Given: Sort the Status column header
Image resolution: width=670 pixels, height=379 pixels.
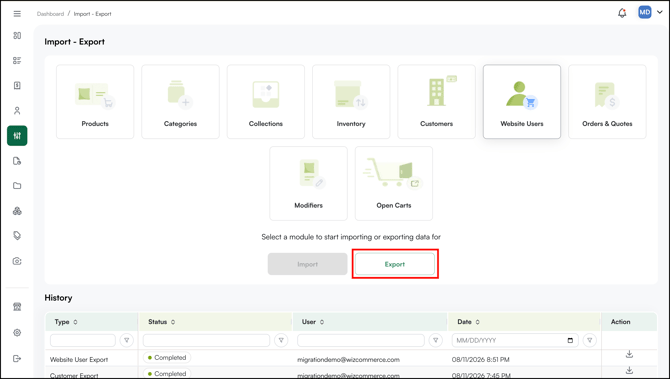Looking at the screenshot, I should coord(162,322).
